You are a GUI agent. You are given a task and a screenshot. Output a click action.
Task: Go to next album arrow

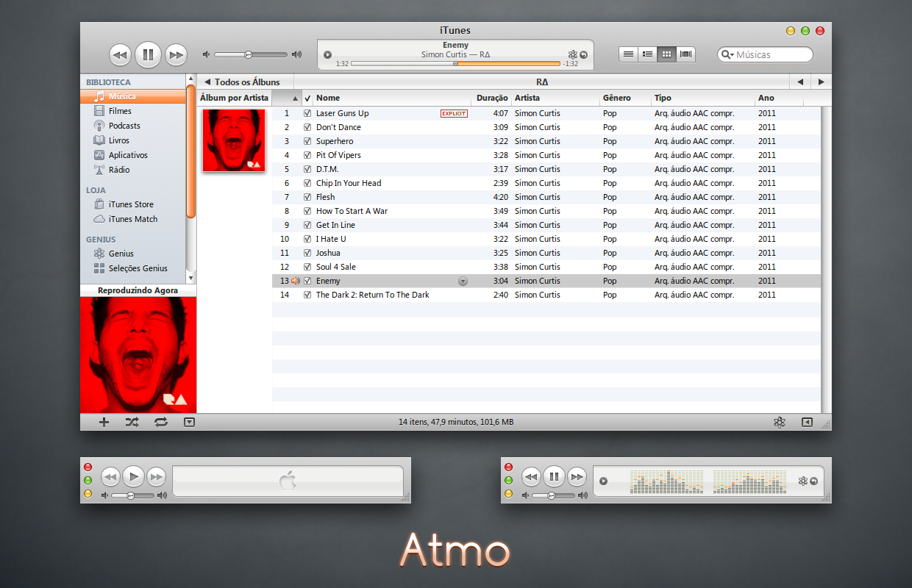point(821,82)
